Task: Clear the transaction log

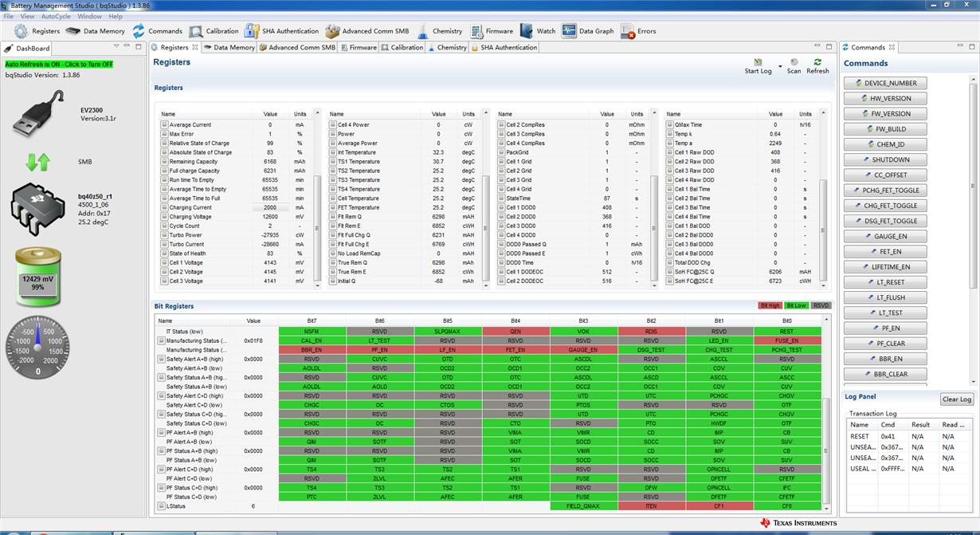Action: [956, 399]
